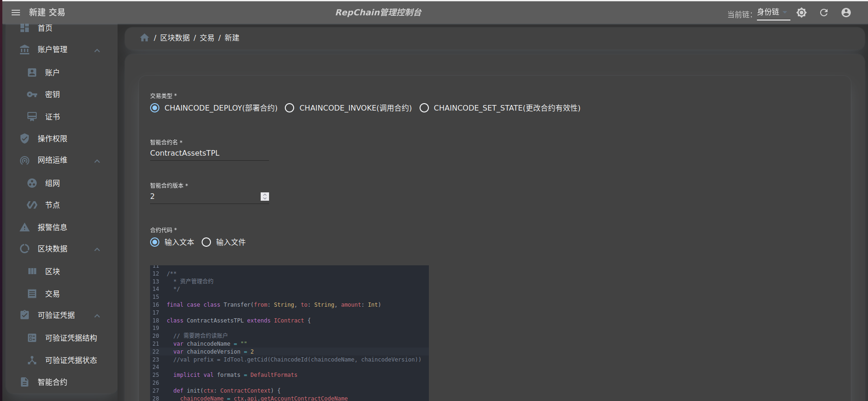Click the 可验证凭据结构 structure icon

click(x=32, y=338)
